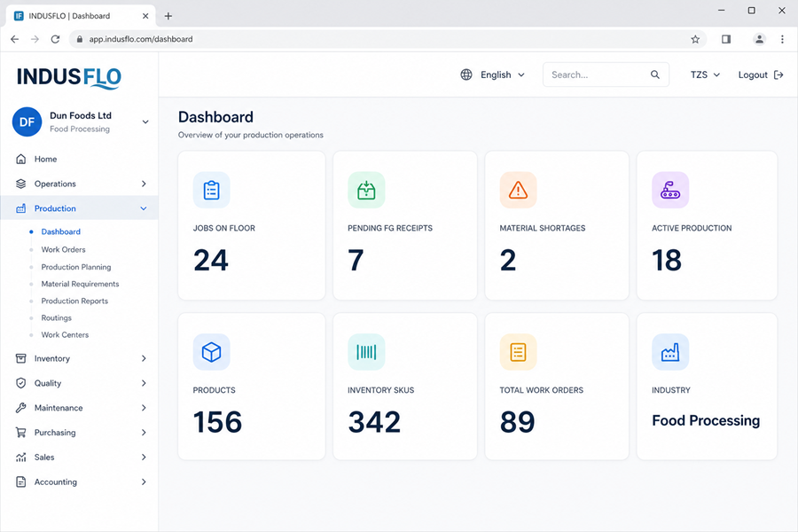This screenshot has width=798, height=532.
Task: Click the Total Work Orders count 89
Action: point(517,422)
